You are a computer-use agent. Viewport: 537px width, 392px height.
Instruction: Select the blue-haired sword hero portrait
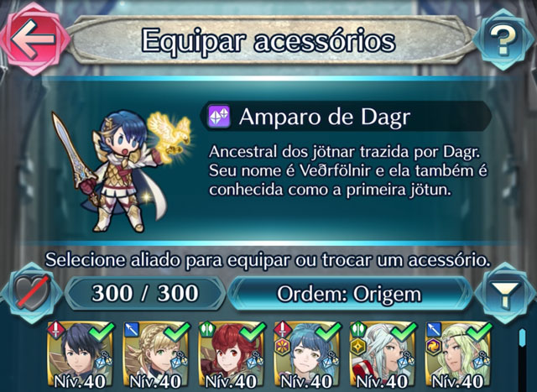tap(307, 356)
